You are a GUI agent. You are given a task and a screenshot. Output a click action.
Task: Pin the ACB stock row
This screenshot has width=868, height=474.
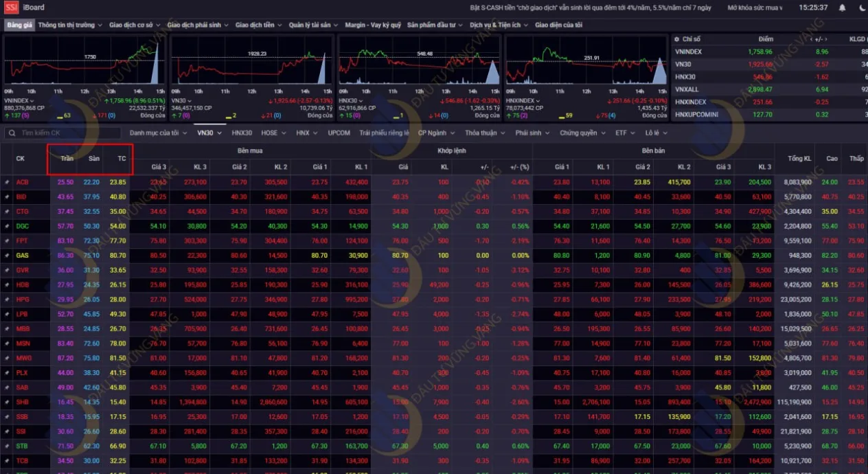(x=7, y=182)
